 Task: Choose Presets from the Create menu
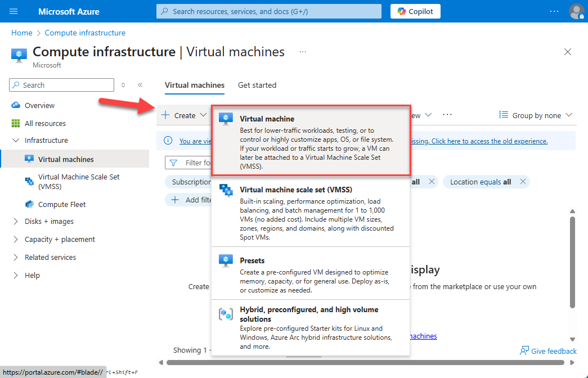311,274
